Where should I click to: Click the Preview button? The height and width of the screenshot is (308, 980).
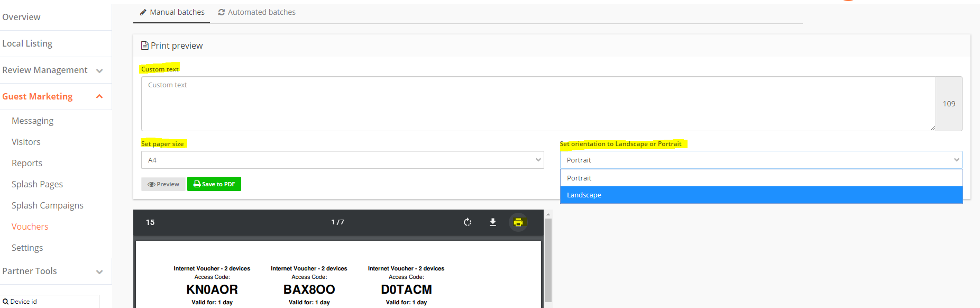coord(163,184)
